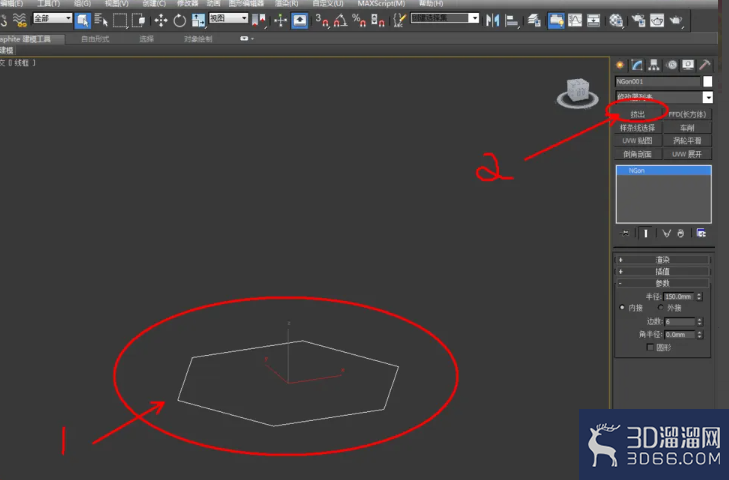The height and width of the screenshot is (480, 729).
Task: Activate Select and Rotate tool
Action: tap(179, 20)
